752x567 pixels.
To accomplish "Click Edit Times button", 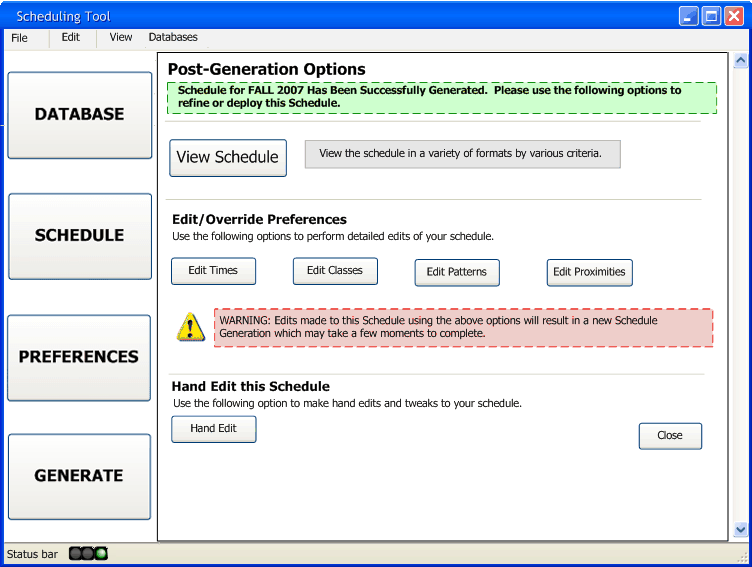I will click(x=213, y=271).
